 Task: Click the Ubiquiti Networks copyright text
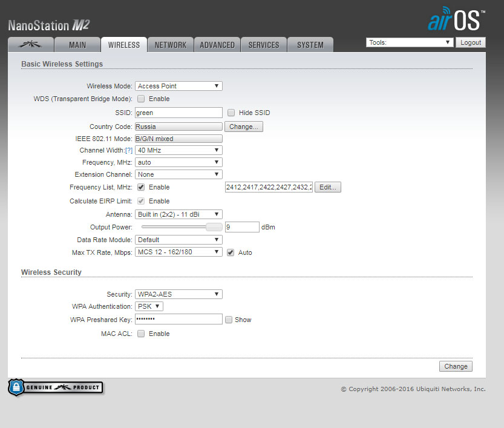[413, 389]
